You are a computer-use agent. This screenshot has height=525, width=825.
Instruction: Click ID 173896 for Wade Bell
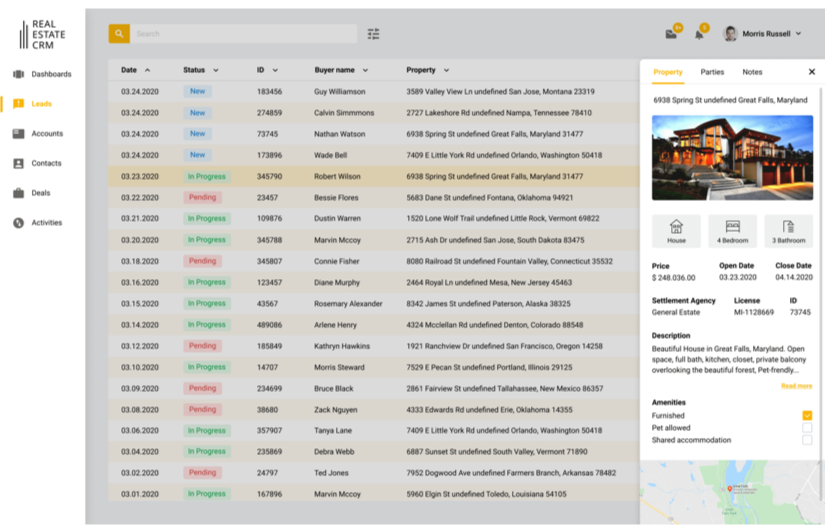pyautogui.click(x=269, y=155)
